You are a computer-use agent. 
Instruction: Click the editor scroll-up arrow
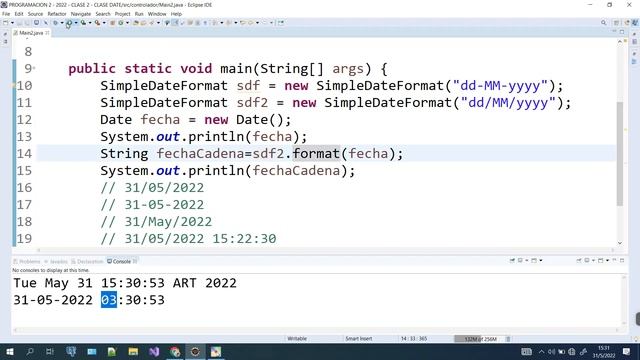[x=620, y=41]
